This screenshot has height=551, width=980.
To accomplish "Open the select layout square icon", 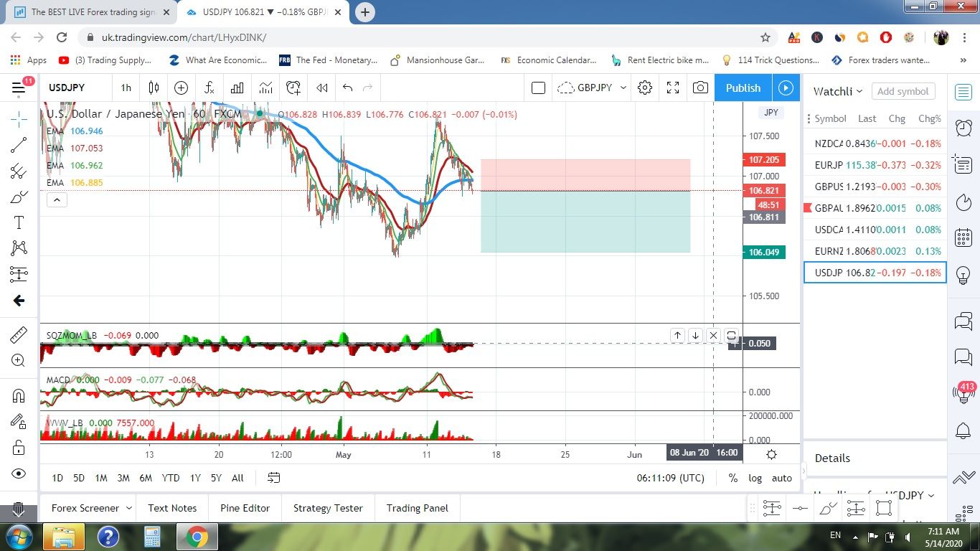I will pyautogui.click(x=538, y=88).
